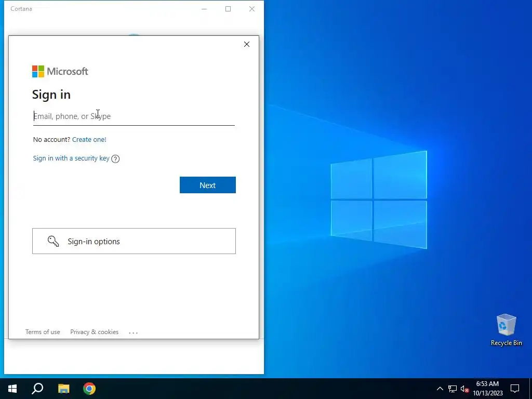Expand the footer ellipsis more options
The width and height of the screenshot is (532, 399).
click(134, 332)
